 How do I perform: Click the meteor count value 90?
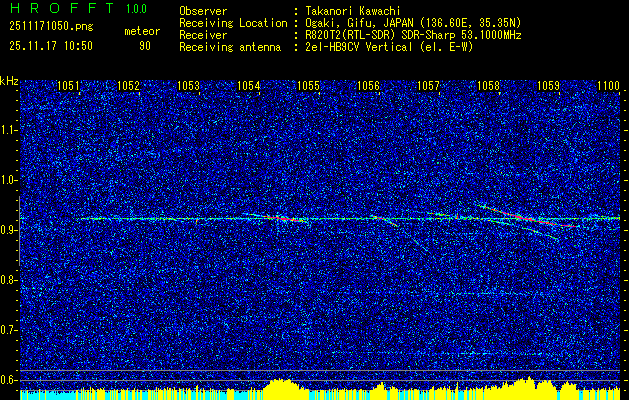(x=145, y=46)
